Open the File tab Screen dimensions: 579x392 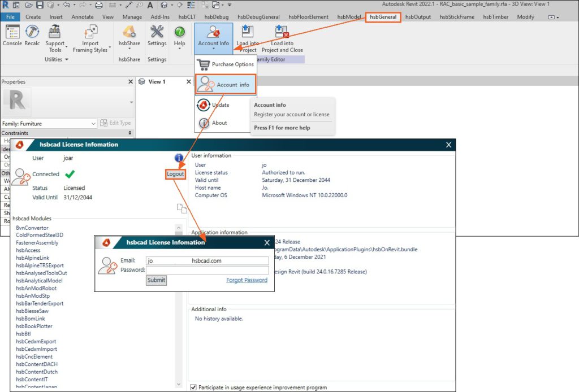tap(10, 17)
